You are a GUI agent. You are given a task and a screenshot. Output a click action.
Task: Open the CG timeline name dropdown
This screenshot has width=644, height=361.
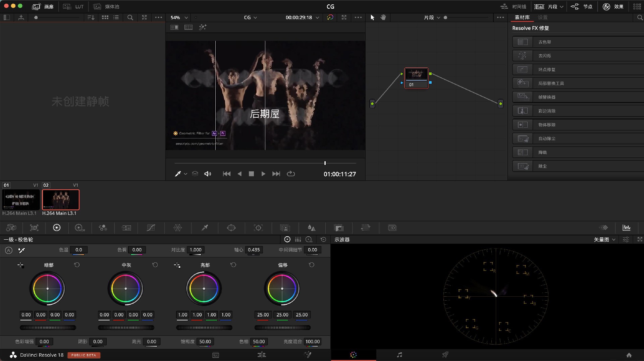(251, 17)
